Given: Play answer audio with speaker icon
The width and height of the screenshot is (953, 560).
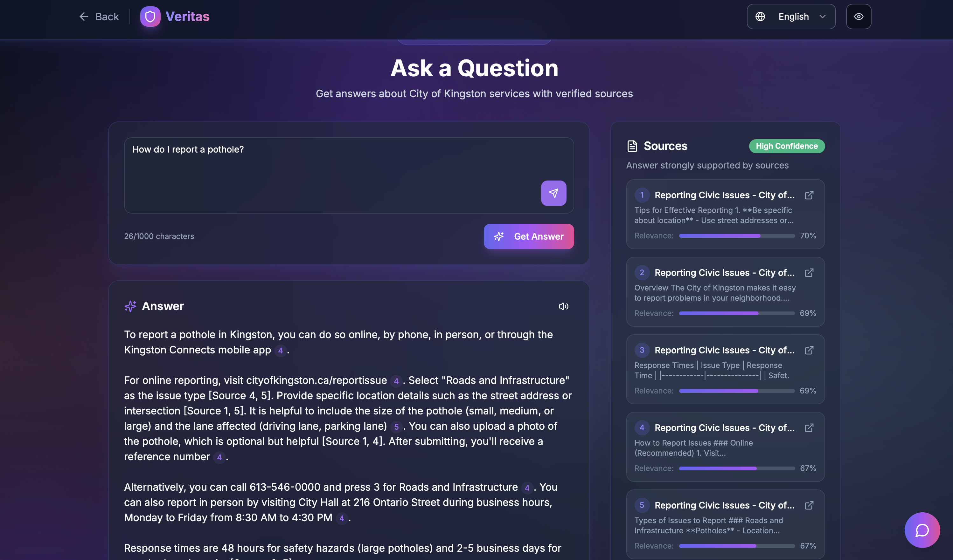Looking at the screenshot, I should coord(563,306).
